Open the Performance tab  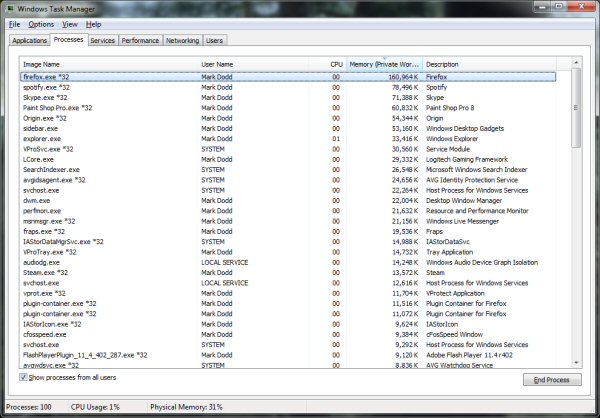(x=140, y=40)
